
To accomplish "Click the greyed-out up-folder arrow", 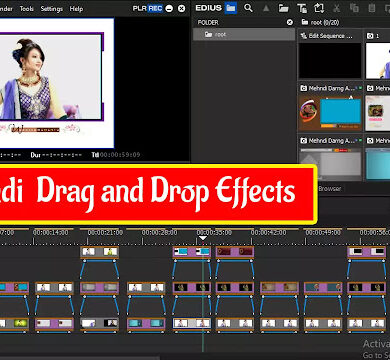I will [x=266, y=8].
